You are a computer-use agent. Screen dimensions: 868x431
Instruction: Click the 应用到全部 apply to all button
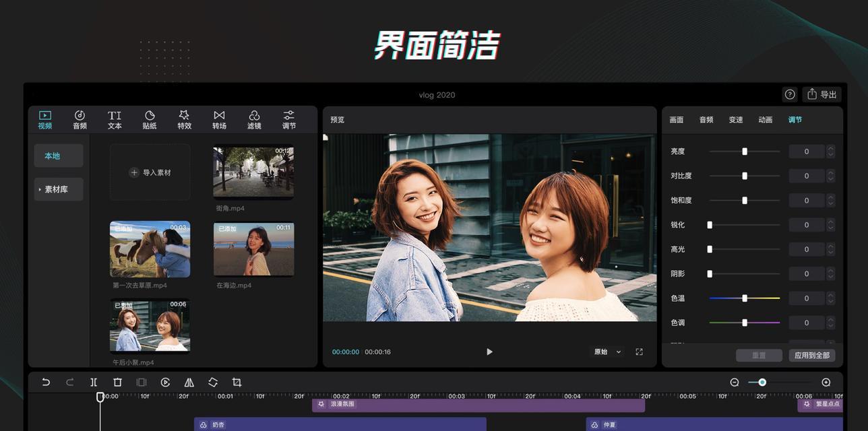[811, 355]
